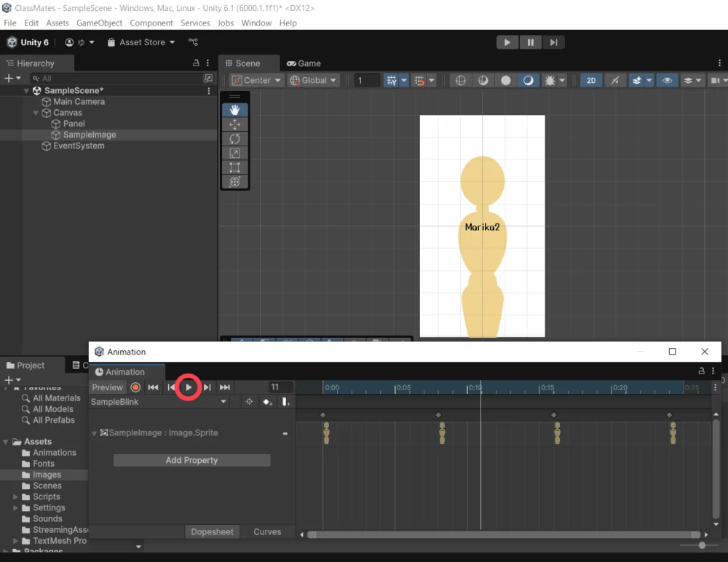Click the Add Property button
The width and height of the screenshot is (728, 562).
[191, 460]
